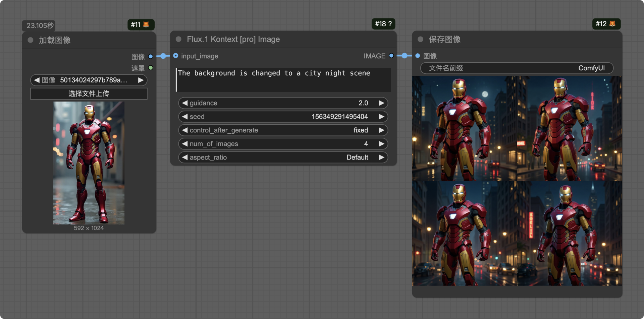Increase the seed value

pos(381,117)
